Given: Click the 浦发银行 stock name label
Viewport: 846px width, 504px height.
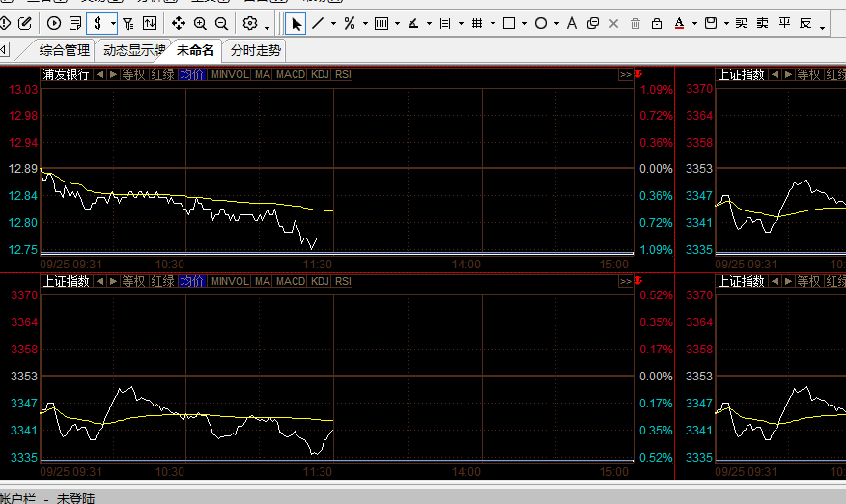Looking at the screenshot, I should [66, 74].
